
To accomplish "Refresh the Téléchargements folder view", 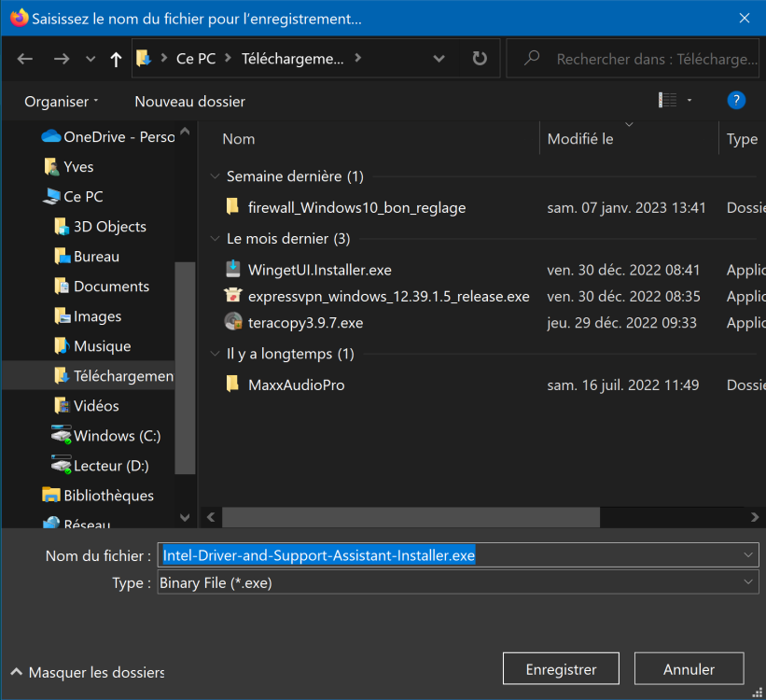I will click(x=480, y=59).
